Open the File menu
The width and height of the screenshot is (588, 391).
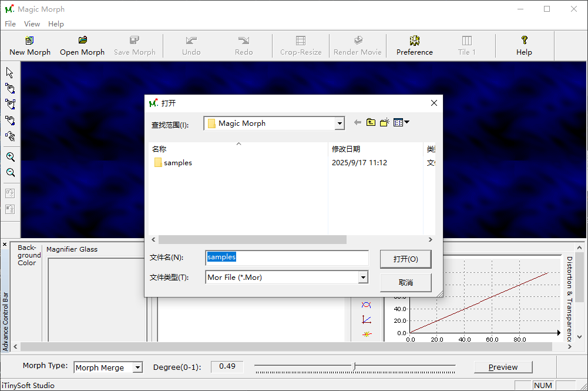coord(10,24)
